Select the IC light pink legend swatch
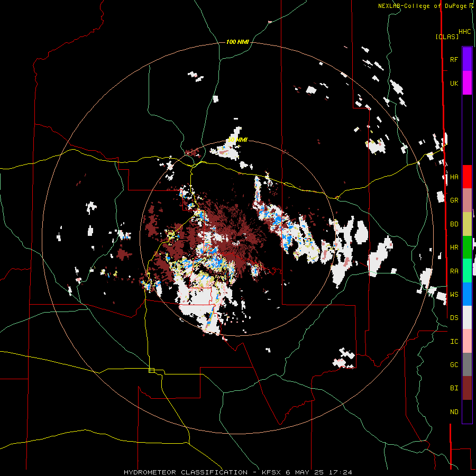This screenshot has height=476, width=476. (x=467, y=341)
